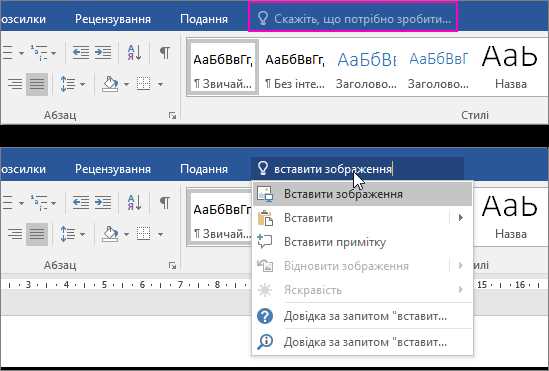Click the horizontal ruler at mark 5
The width and height of the screenshot is (549, 371).
pyautogui.click(x=104, y=285)
